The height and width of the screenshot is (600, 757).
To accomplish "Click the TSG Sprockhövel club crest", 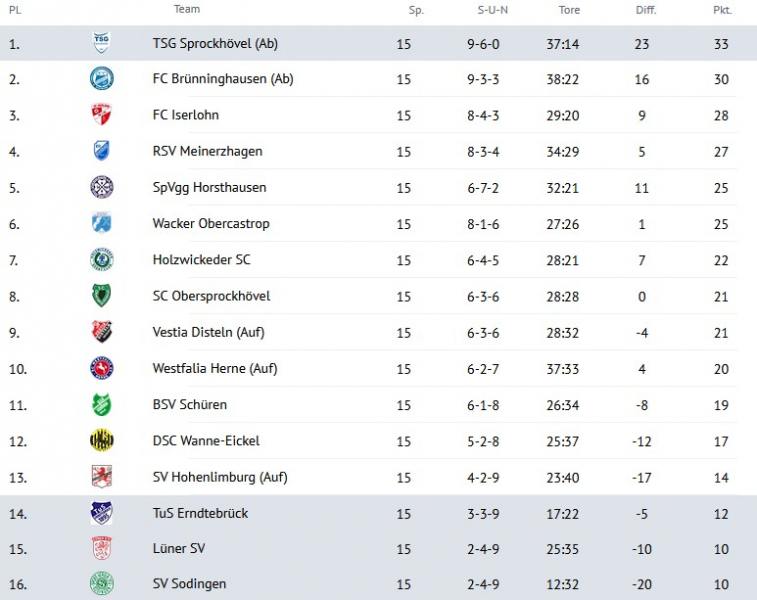I will (101, 43).
